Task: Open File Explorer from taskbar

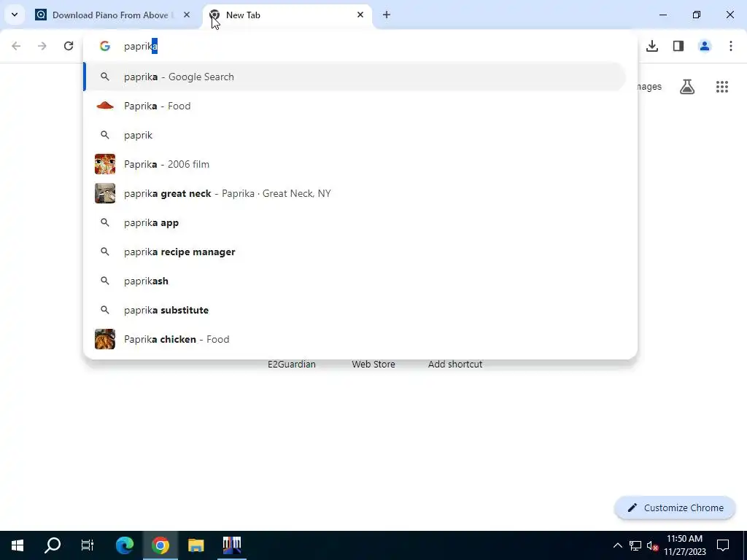Action: 196,545
